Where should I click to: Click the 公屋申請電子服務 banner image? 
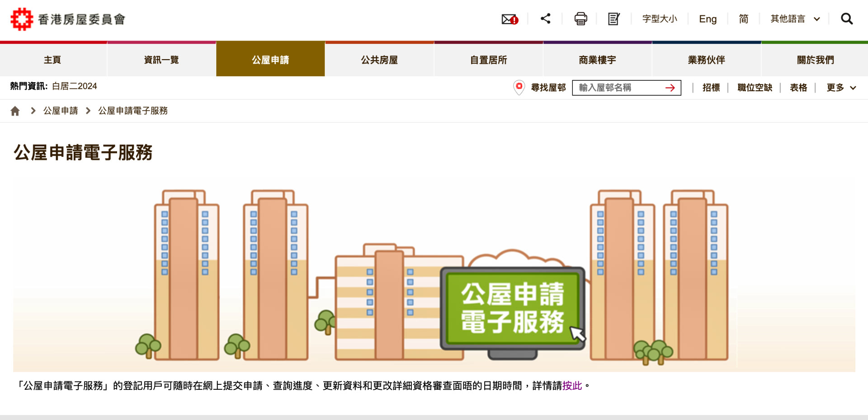pos(434,274)
